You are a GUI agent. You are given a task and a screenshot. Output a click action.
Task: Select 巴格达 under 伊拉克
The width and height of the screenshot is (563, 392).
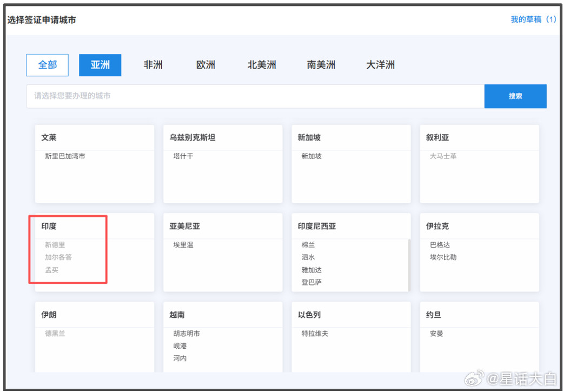click(x=440, y=245)
